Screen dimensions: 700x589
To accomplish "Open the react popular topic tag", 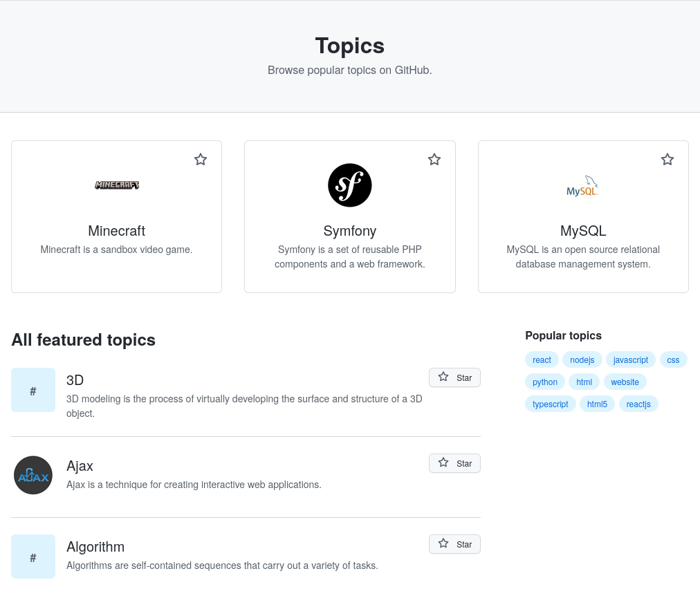I will click(542, 359).
